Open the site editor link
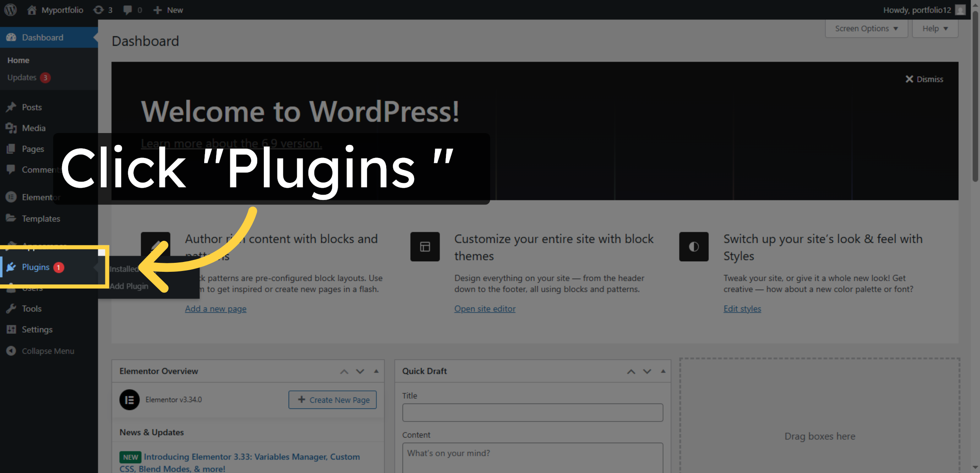Image resolution: width=980 pixels, height=473 pixels. 485,309
